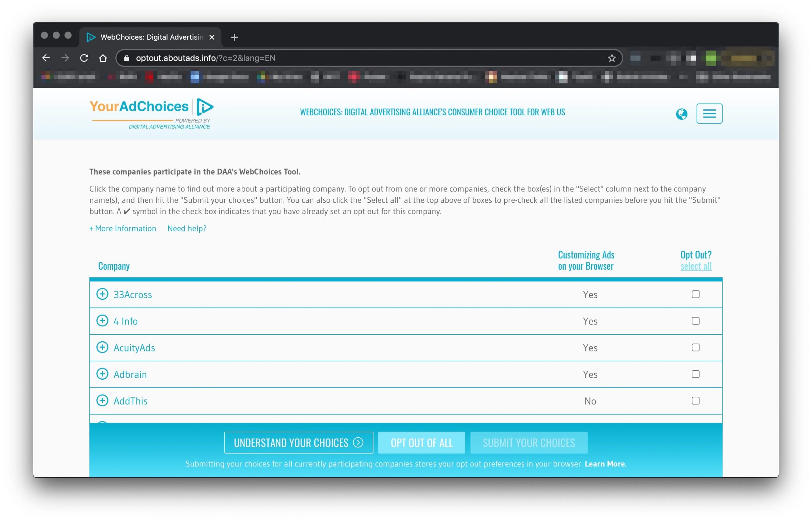Screen dimensions: 812x521
Task: Click the Submit Your Choices button
Action: (x=528, y=442)
